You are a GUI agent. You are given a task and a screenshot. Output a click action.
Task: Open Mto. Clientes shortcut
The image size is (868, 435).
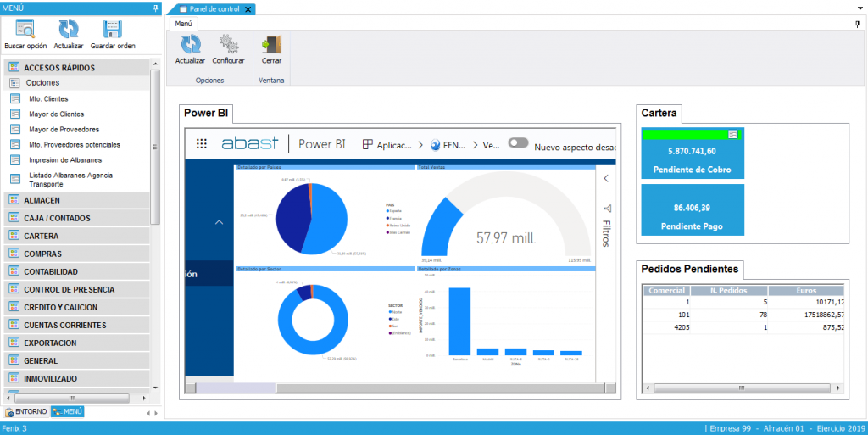click(x=48, y=98)
